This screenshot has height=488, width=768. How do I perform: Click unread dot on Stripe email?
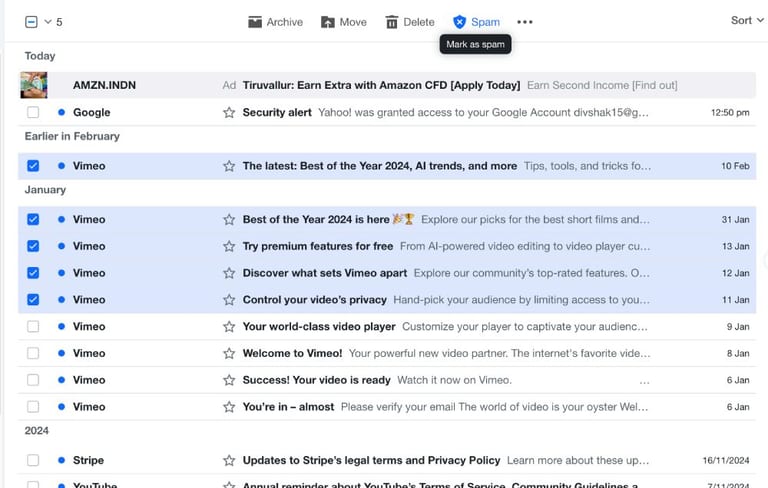[x=61, y=460]
